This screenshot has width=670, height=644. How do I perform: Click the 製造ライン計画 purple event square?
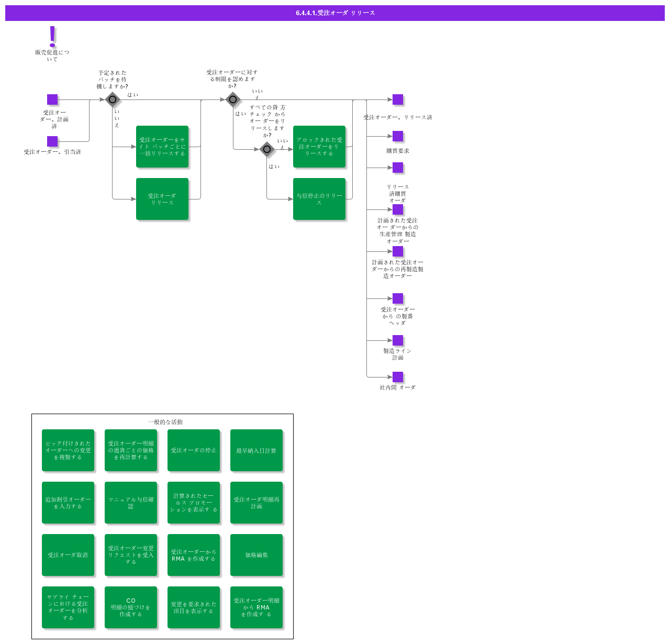tap(398, 340)
